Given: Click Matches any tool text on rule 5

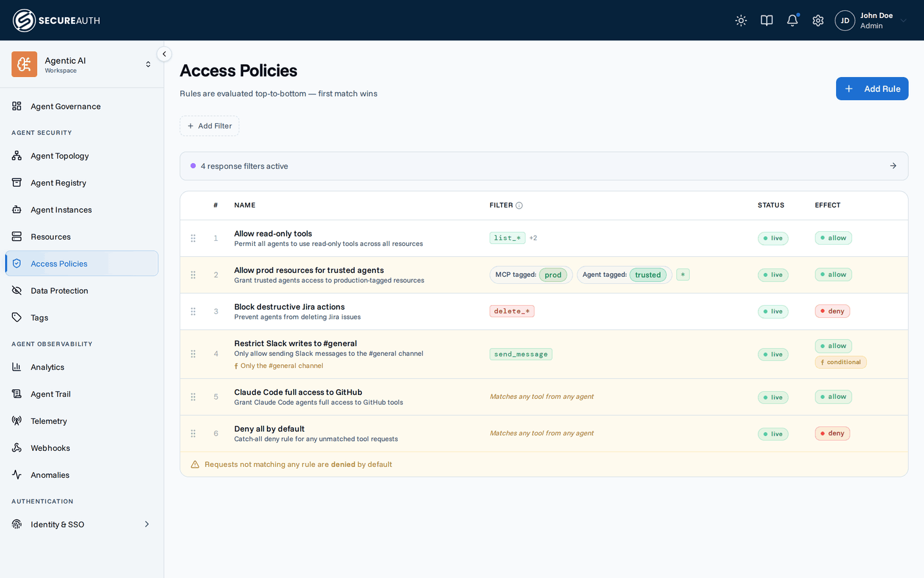Looking at the screenshot, I should (x=542, y=397).
